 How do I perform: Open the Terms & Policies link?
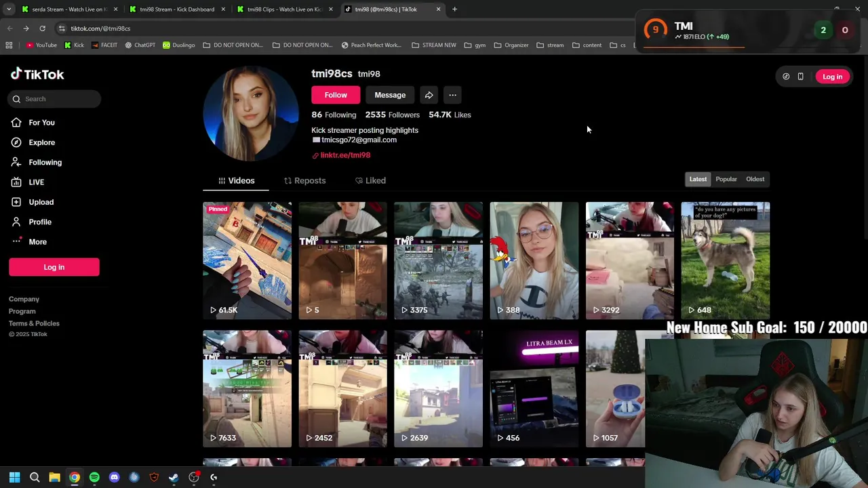pos(34,323)
